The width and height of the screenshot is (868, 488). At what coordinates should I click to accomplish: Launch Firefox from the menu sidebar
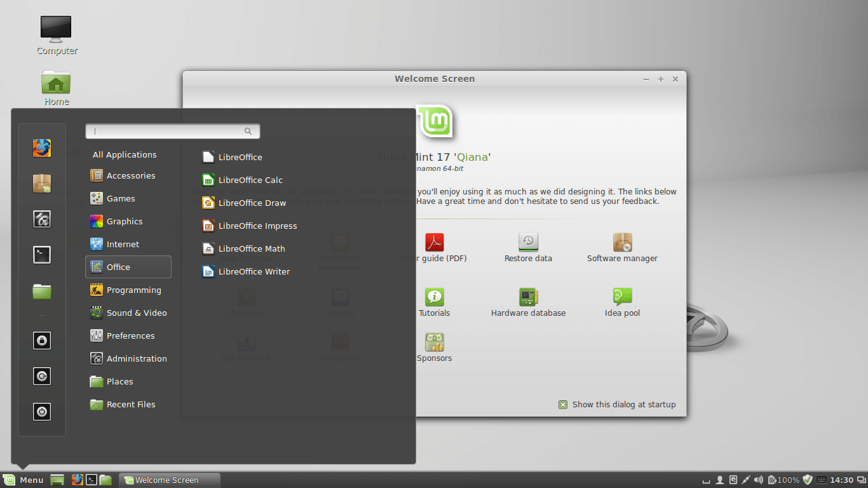click(41, 148)
